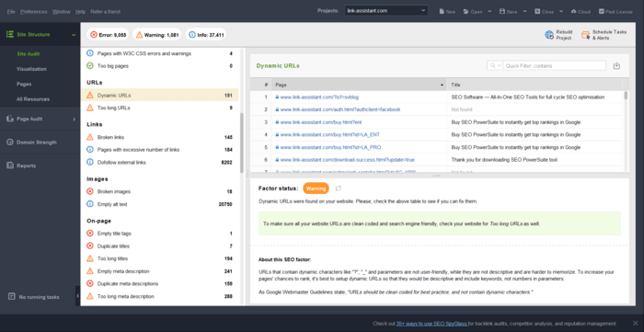
Task: Open the File menu
Action: pos(11,11)
